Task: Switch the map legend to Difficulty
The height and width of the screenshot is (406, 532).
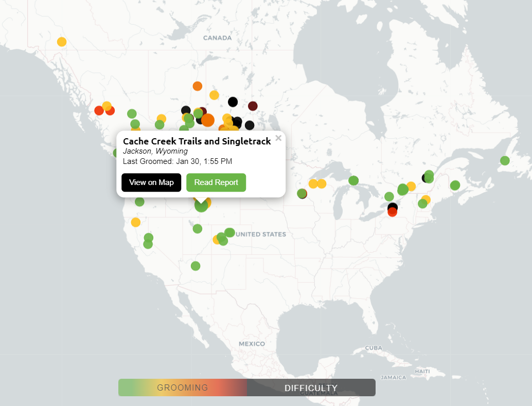Action: pyautogui.click(x=311, y=387)
